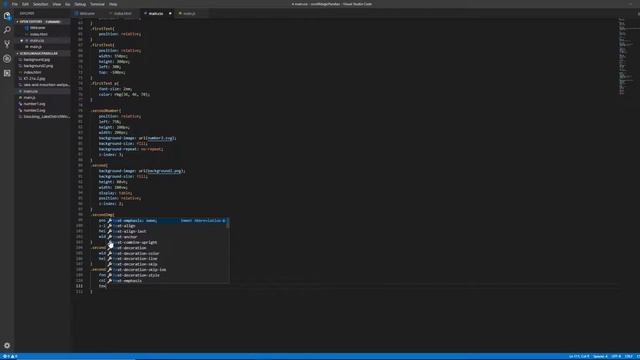Open the Terminal menu
This screenshot has width=640, height=360.
point(97,4)
